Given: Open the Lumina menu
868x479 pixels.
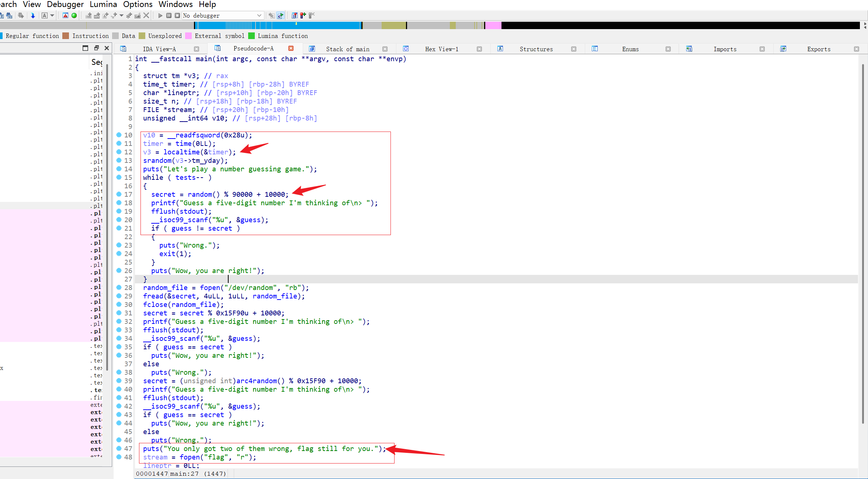Looking at the screenshot, I should pos(103,4).
